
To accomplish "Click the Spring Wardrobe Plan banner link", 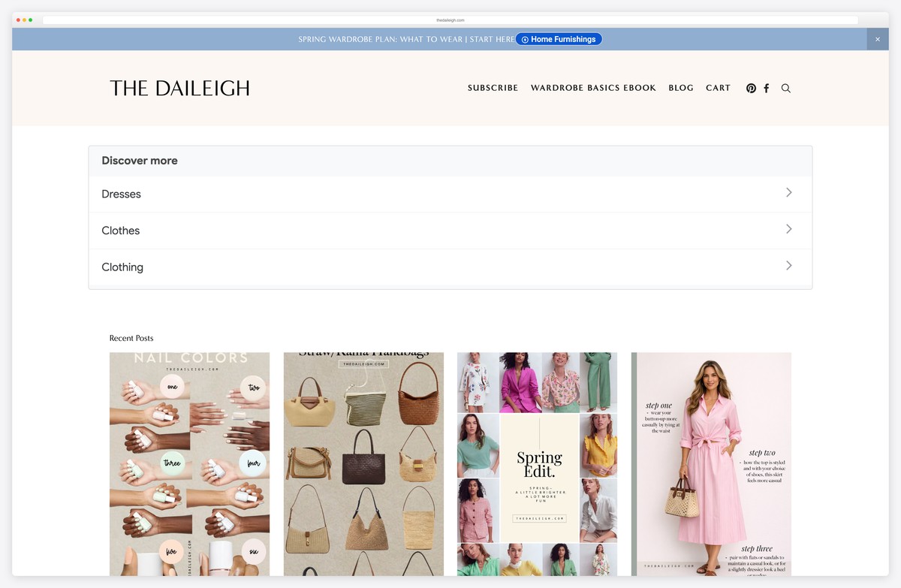I will click(x=405, y=39).
